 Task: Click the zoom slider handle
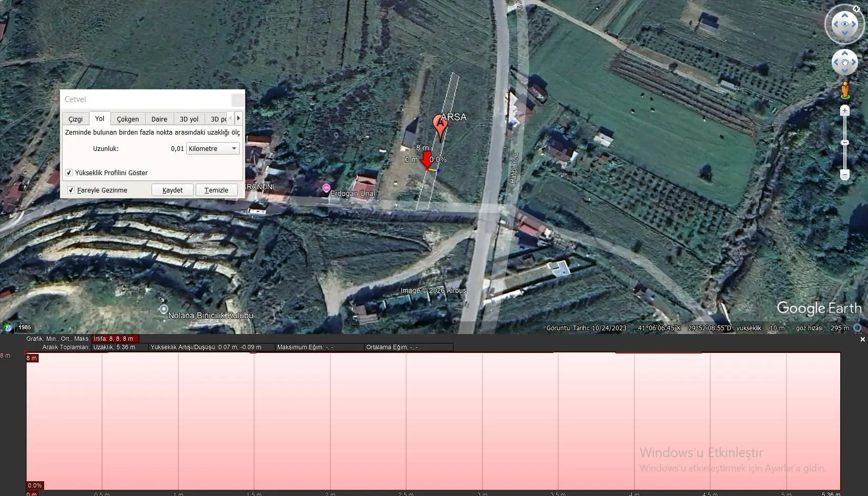tap(845, 143)
